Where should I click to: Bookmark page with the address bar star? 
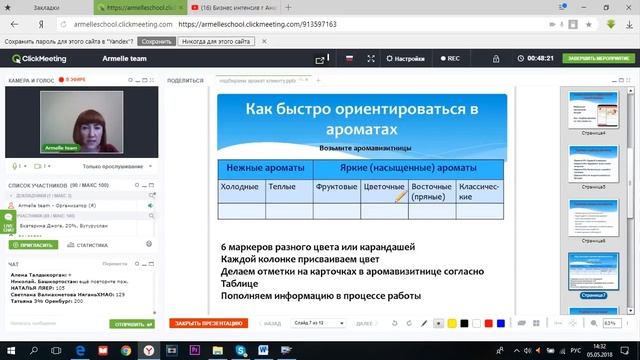point(589,24)
